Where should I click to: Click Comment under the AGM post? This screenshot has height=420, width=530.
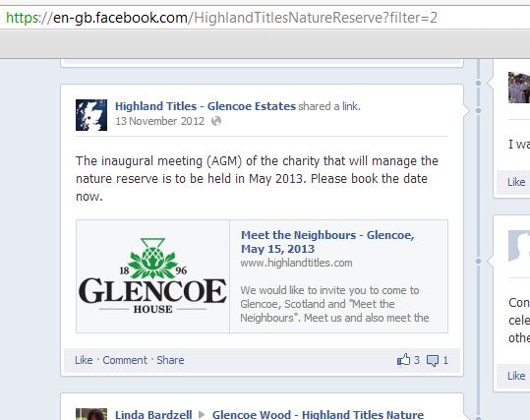pyautogui.click(x=125, y=360)
